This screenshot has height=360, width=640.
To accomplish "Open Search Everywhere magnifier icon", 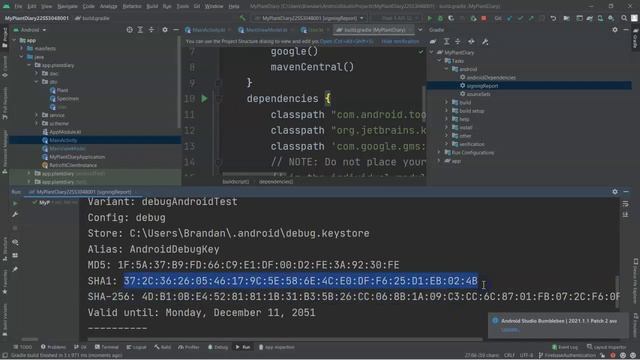I will (624, 18).
